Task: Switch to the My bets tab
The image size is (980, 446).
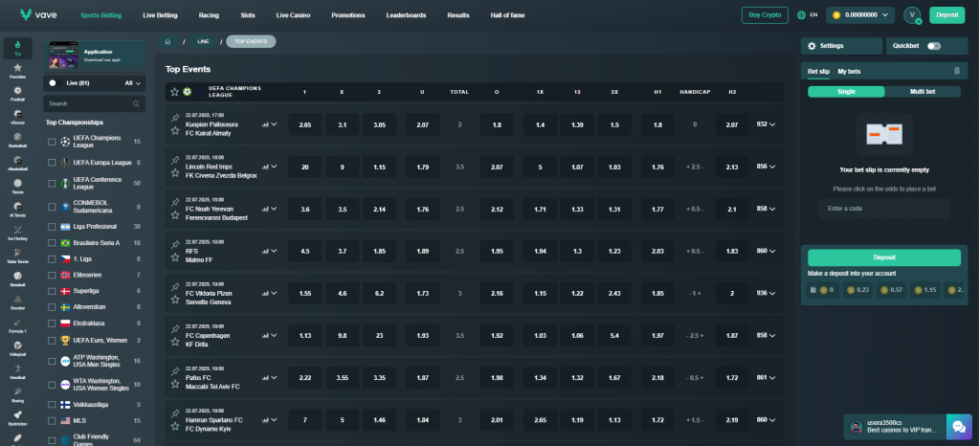Action: 849,71
